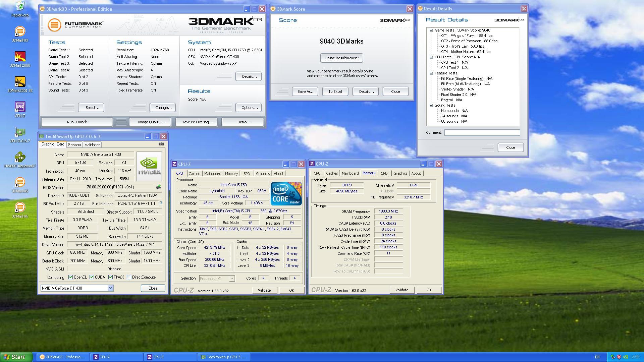
Task: Toggle the PhysX checkbox
Action: pyautogui.click(x=110, y=277)
